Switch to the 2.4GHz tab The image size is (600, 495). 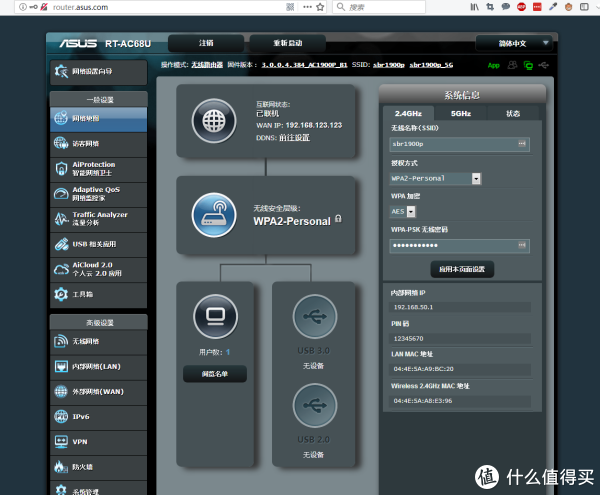408,114
